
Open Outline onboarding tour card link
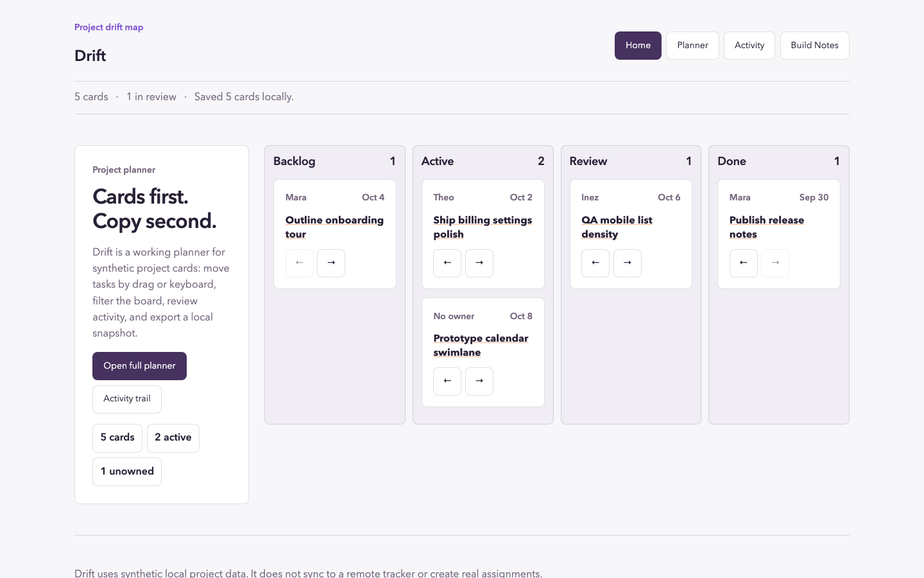[334, 227]
